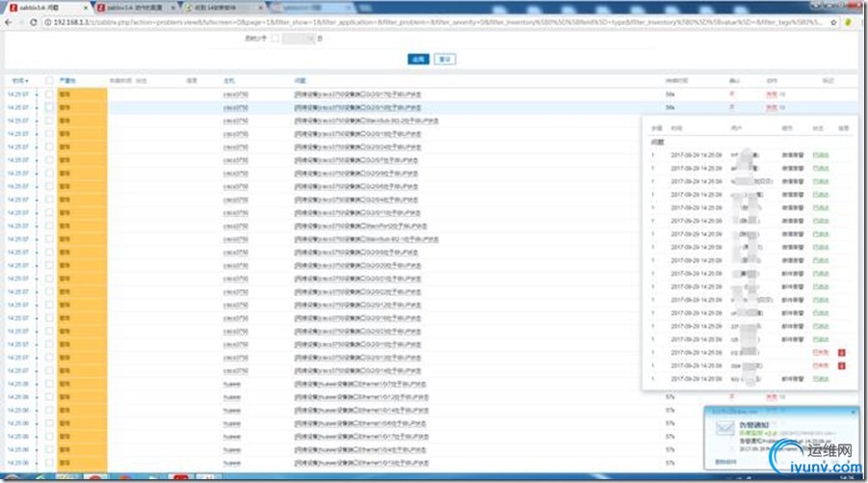Open the green extension icon beside the star
The width and height of the screenshot is (868, 483).
point(848,22)
